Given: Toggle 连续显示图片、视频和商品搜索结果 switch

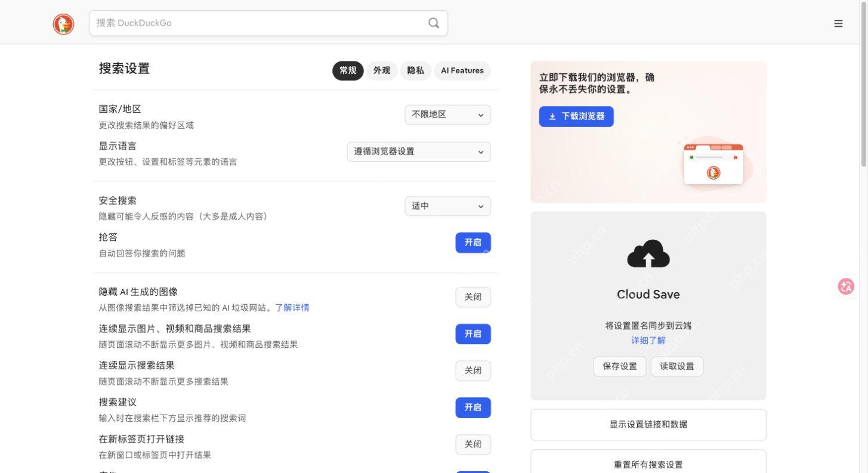Looking at the screenshot, I should pyautogui.click(x=473, y=334).
